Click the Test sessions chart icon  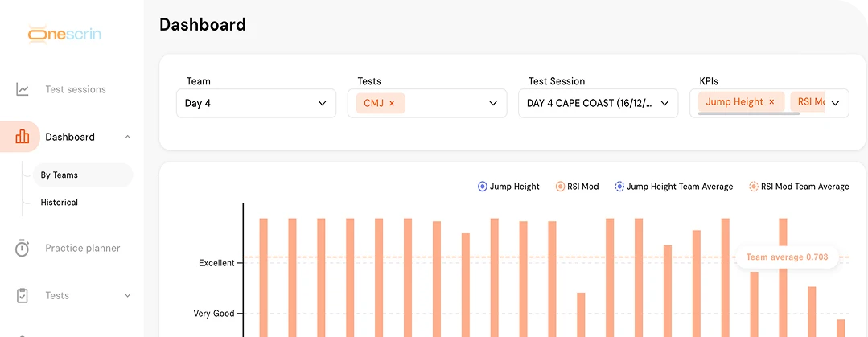pyautogui.click(x=23, y=89)
